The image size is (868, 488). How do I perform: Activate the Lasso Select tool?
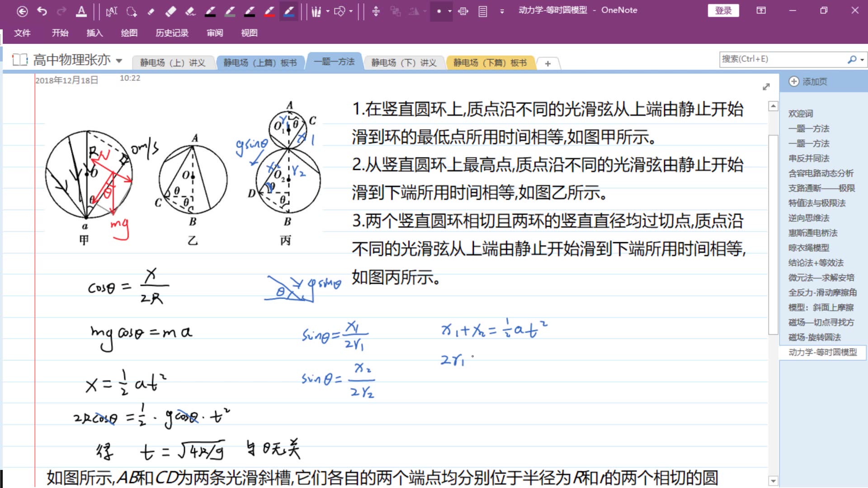[x=132, y=12]
